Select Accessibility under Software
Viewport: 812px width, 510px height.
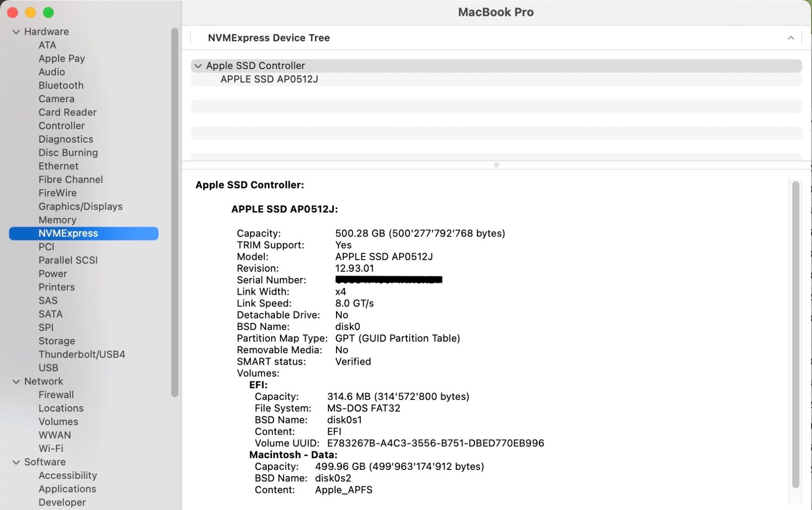coord(68,475)
